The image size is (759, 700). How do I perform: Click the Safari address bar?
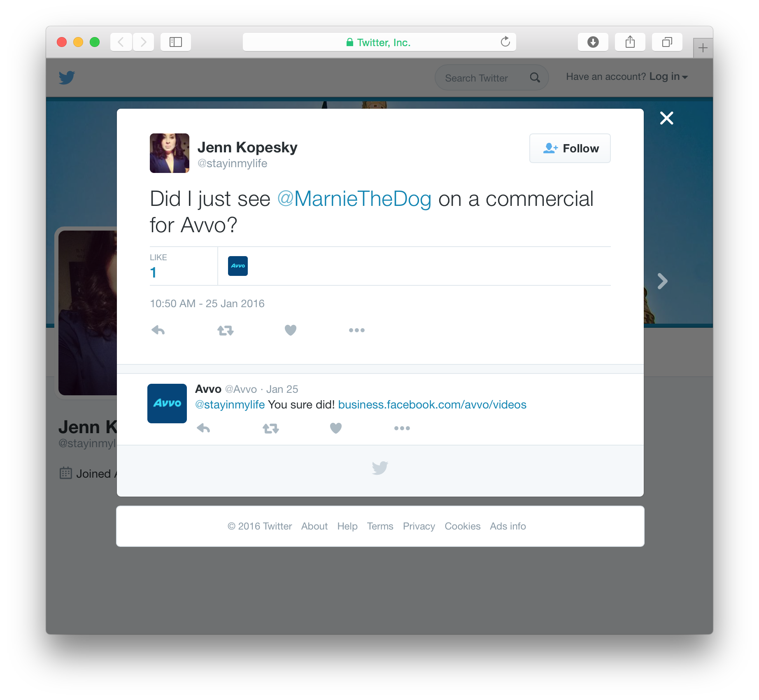pyautogui.click(x=379, y=42)
